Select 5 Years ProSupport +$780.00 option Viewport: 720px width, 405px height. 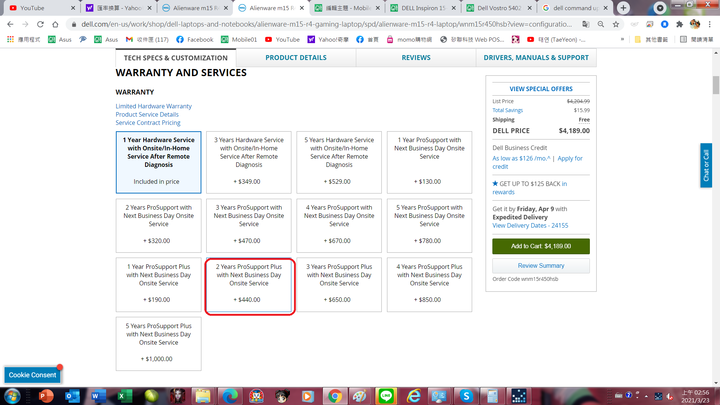tap(429, 225)
